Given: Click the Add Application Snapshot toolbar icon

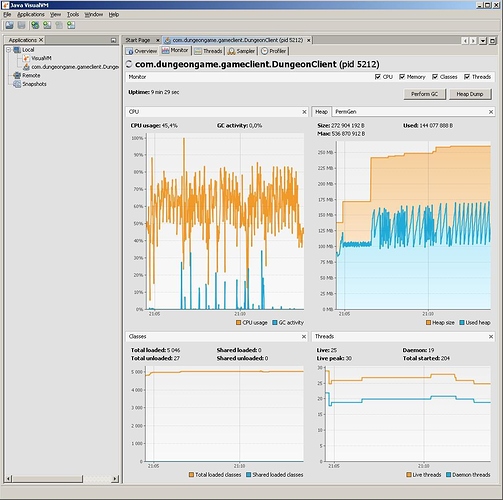Looking at the screenshot, I should point(71,25).
